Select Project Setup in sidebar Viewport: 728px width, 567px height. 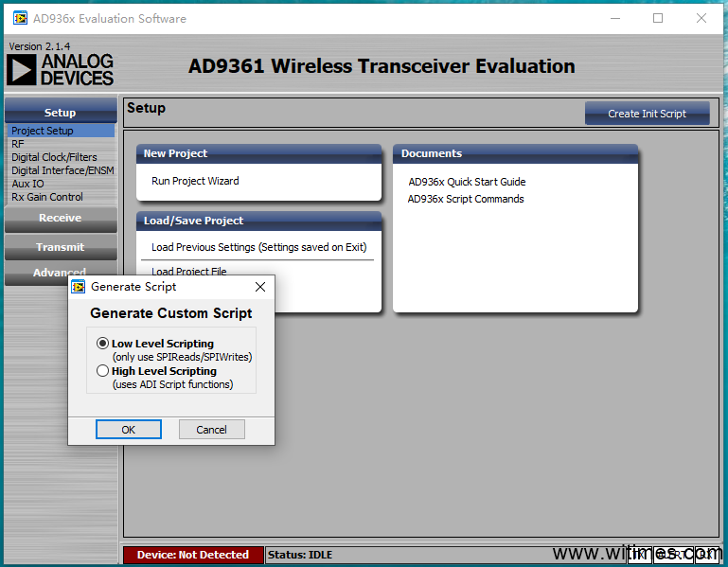61,131
